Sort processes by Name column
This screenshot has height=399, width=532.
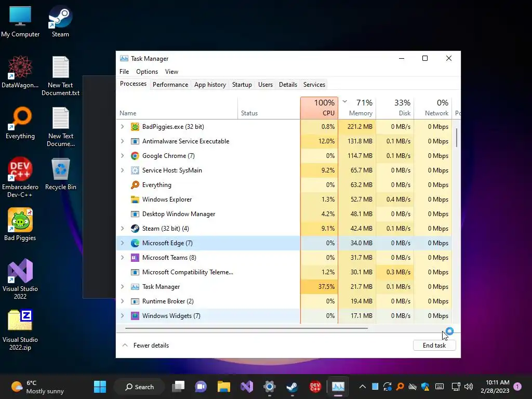(x=177, y=108)
